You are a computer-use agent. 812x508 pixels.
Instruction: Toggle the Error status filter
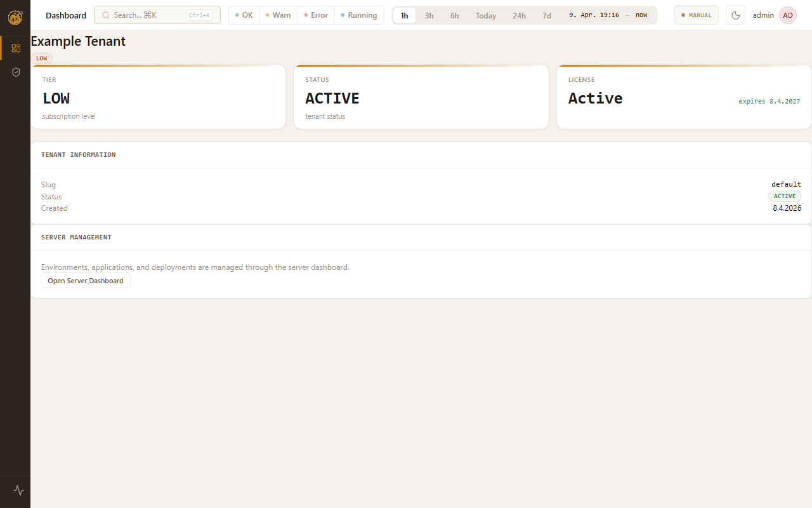(x=316, y=15)
